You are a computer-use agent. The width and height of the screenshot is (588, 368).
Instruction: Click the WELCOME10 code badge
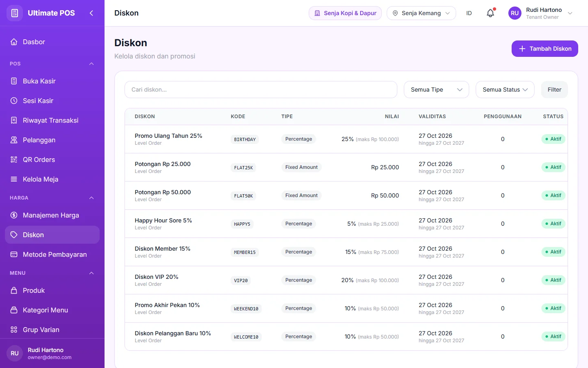coord(246,337)
